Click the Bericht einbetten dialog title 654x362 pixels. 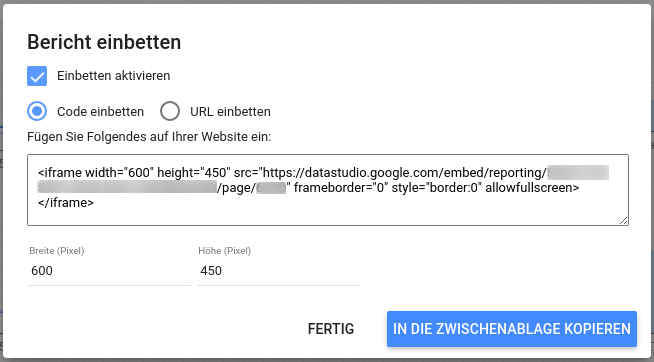[x=104, y=42]
